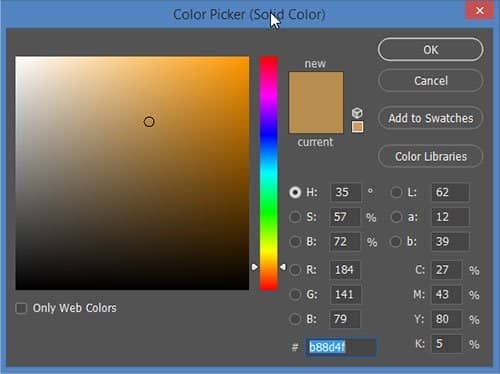Select the Lab L radio button
The height and width of the screenshot is (374, 500).
396,192
